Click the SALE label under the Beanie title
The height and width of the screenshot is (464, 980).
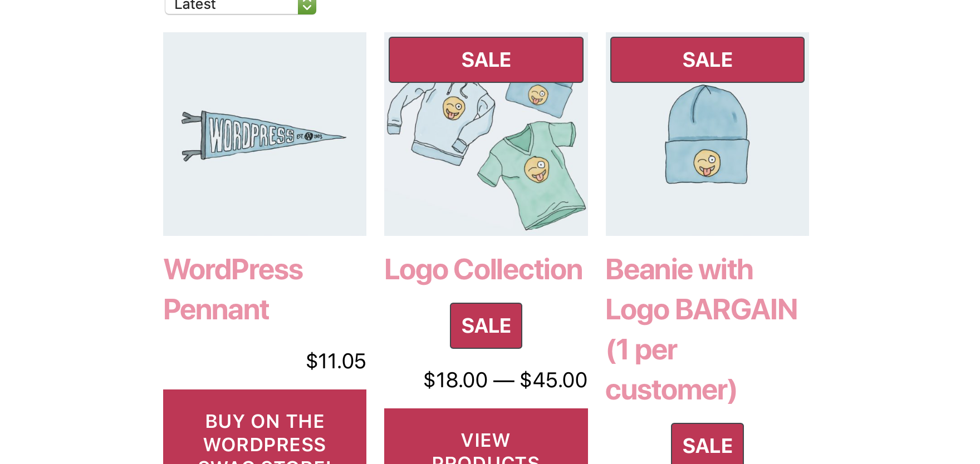[707, 445]
